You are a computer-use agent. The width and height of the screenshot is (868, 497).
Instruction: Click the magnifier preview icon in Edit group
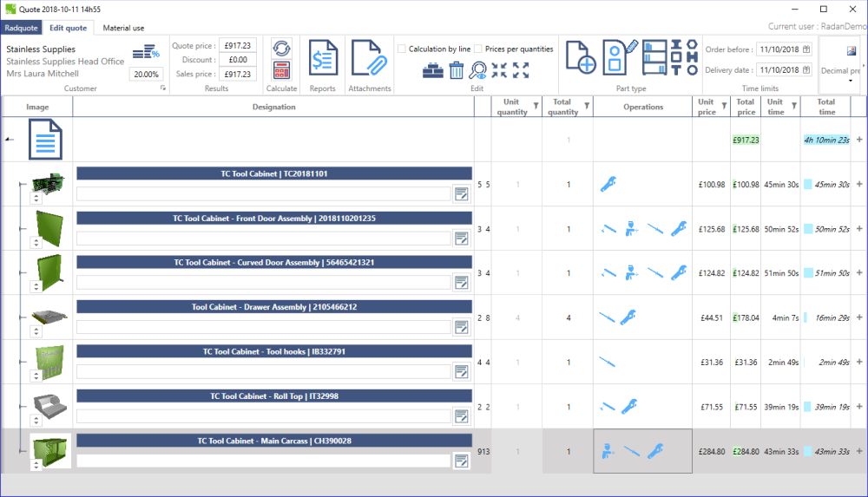pyautogui.click(x=477, y=71)
